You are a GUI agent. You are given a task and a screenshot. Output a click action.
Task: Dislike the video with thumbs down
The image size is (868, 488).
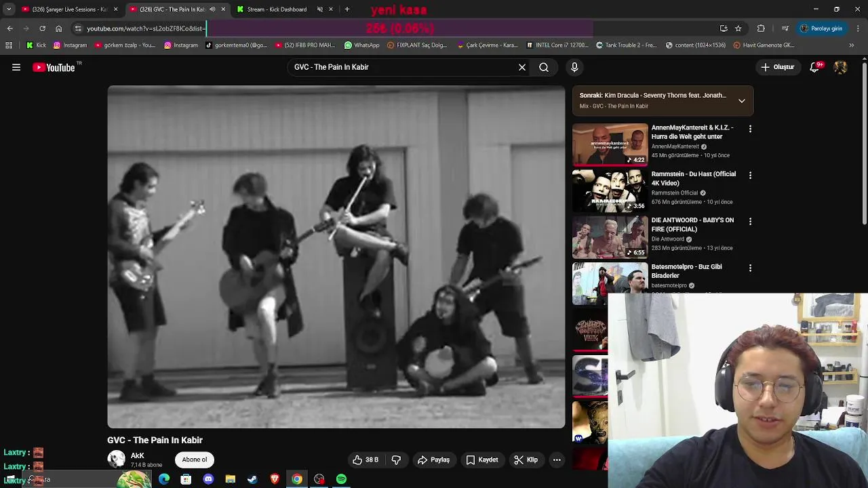point(396,460)
